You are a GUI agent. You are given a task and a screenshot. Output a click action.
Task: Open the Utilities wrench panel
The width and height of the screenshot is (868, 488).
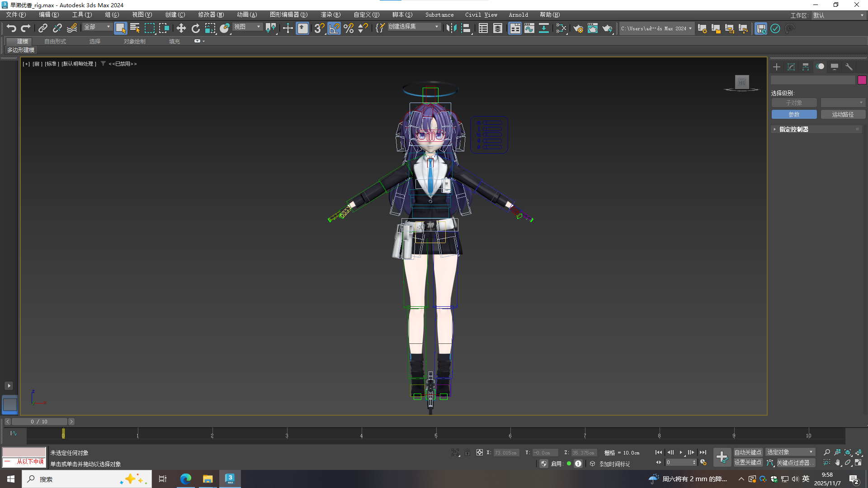(849, 67)
